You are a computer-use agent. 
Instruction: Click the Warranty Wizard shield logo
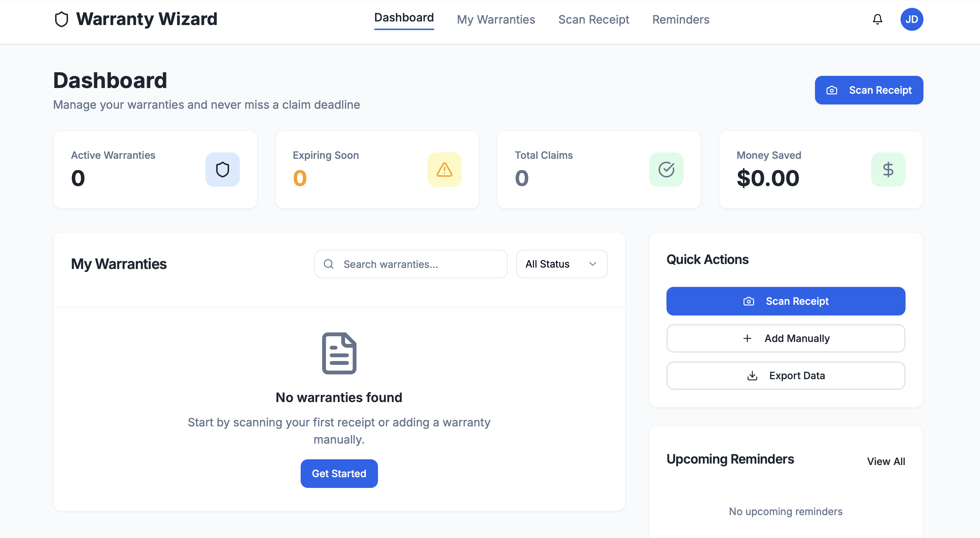pyautogui.click(x=61, y=19)
